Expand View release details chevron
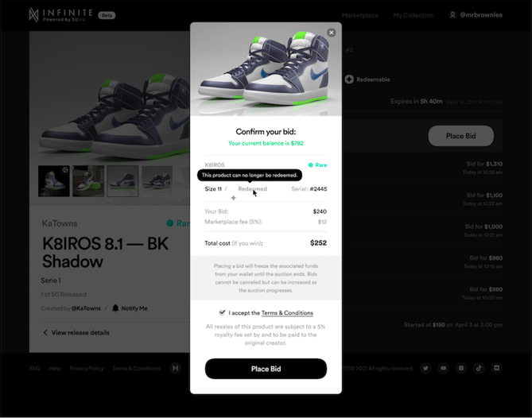This screenshot has width=532, height=418. 45,332
